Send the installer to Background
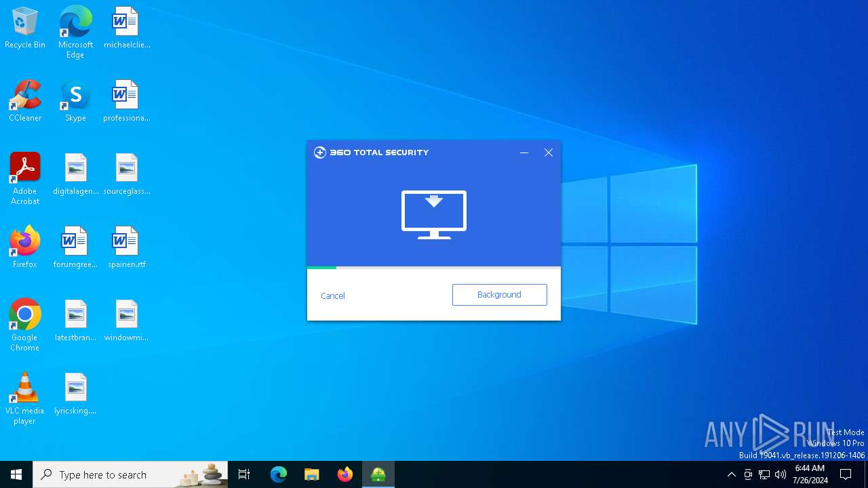The height and width of the screenshot is (488, 868). [500, 295]
